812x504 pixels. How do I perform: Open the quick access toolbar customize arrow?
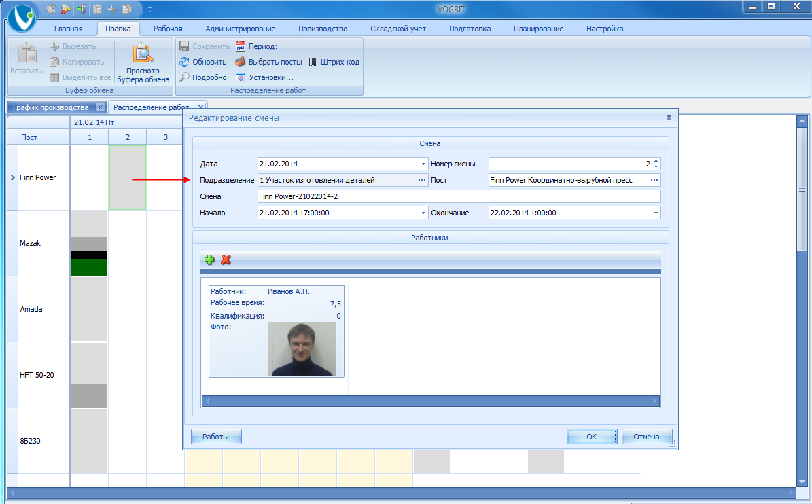click(x=149, y=10)
